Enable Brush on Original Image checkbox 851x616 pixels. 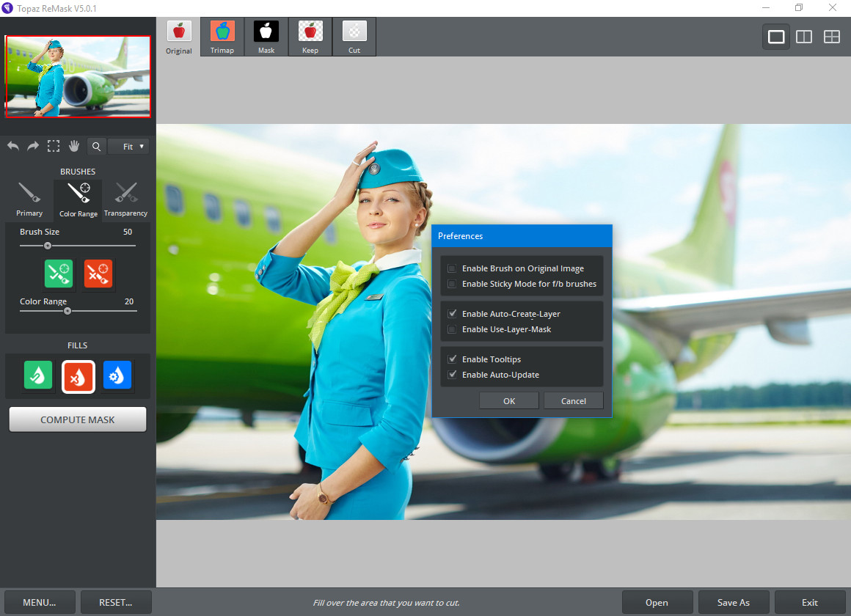point(452,268)
